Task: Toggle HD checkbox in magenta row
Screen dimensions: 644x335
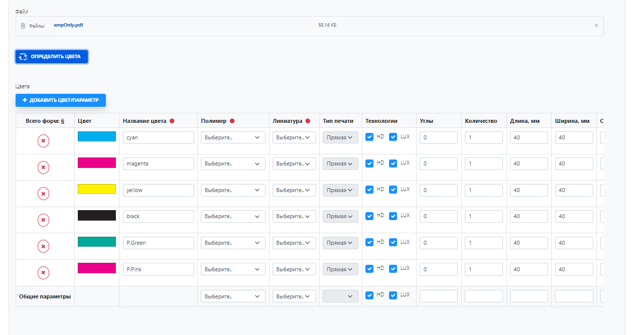Action: (369, 163)
